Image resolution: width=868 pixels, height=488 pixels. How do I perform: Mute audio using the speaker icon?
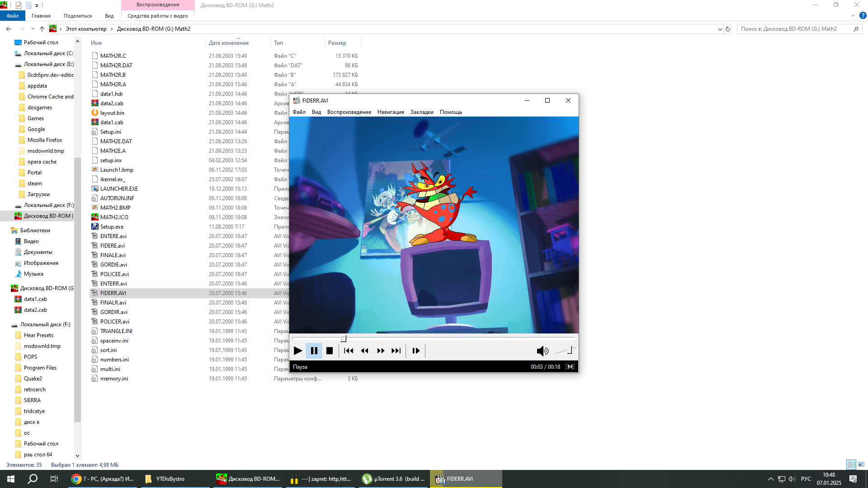tap(542, 351)
